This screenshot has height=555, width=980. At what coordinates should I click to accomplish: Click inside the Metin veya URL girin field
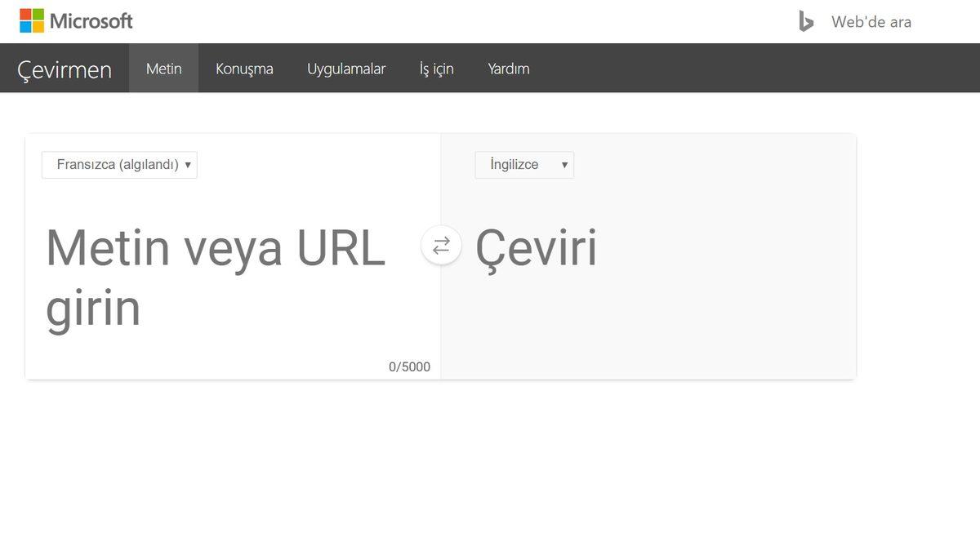click(216, 277)
